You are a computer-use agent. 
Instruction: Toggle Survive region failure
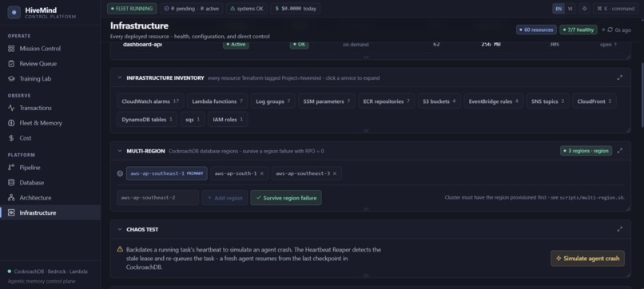pyautogui.click(x=286, y=197)
